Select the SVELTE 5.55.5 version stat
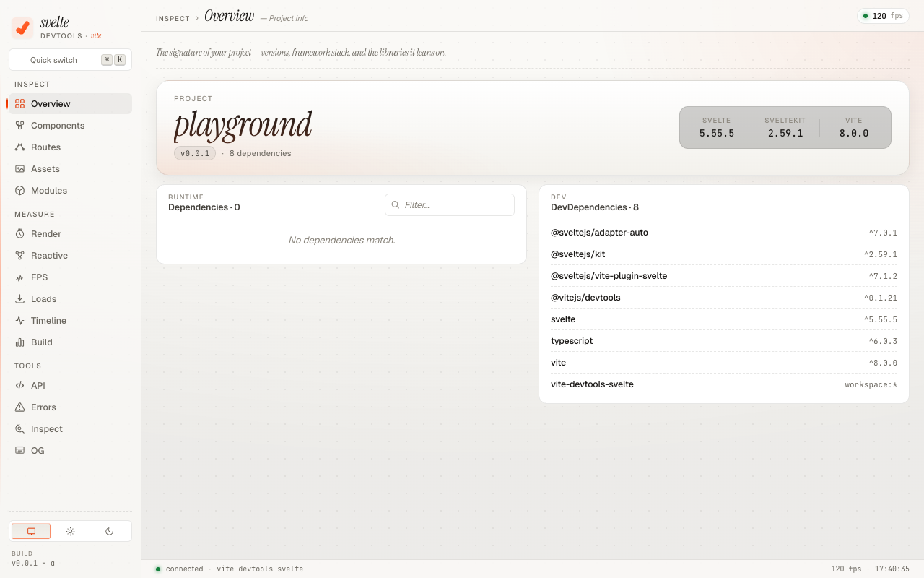Viewport: 924px width, 578px height. point(717,128)
